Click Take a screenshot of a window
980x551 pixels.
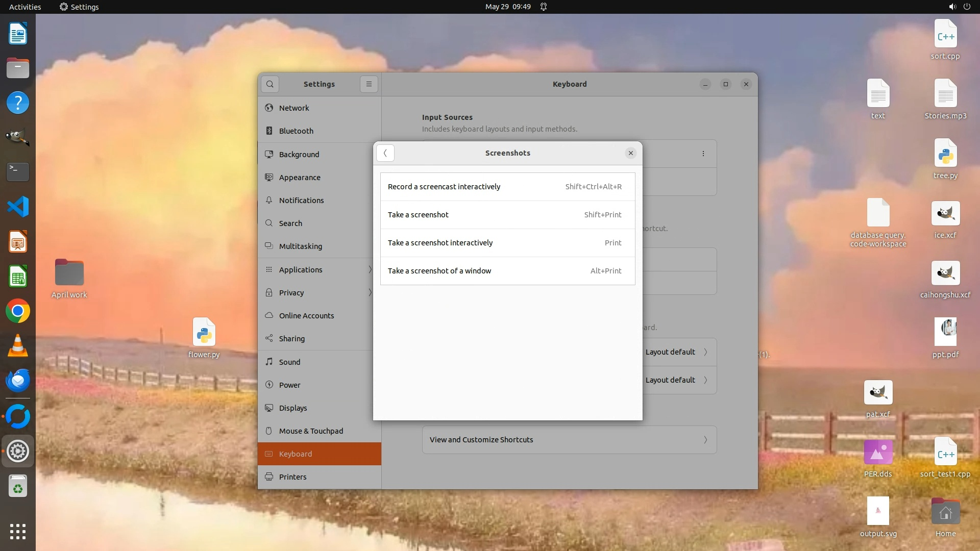(507, 271)
